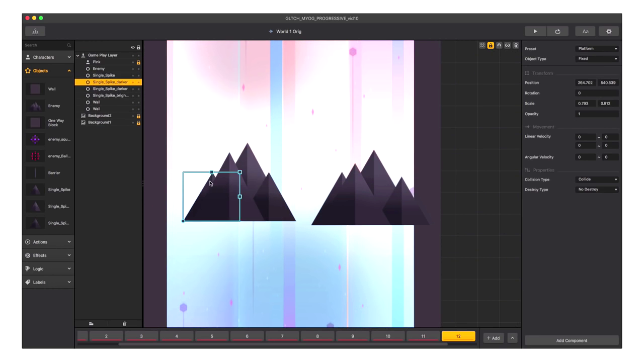
Task: Click the Opacity value field
Action: [597, 114]
